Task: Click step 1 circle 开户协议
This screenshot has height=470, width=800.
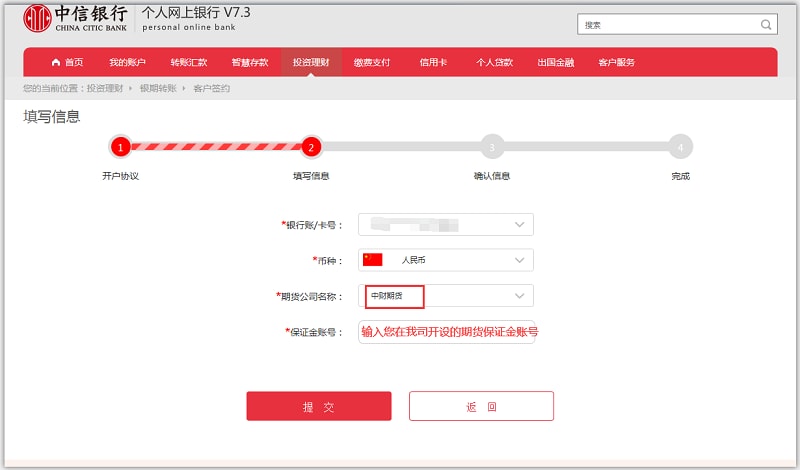Action: 120,147
